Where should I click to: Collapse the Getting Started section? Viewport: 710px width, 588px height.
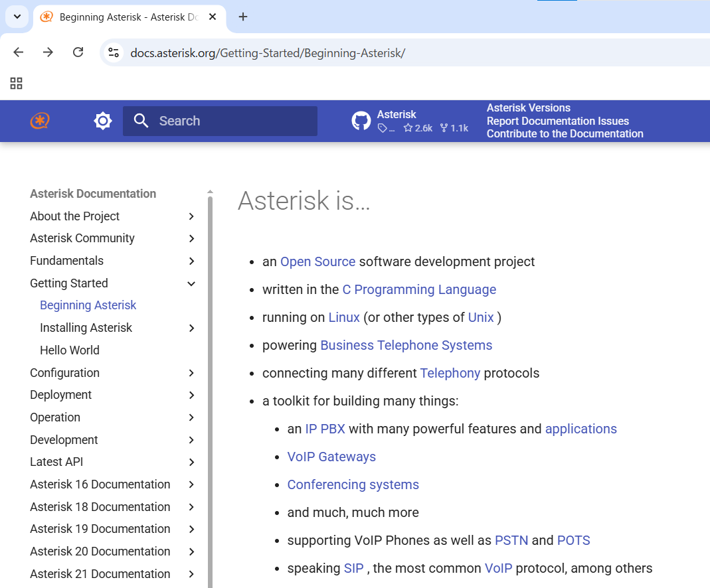[191, 283]
